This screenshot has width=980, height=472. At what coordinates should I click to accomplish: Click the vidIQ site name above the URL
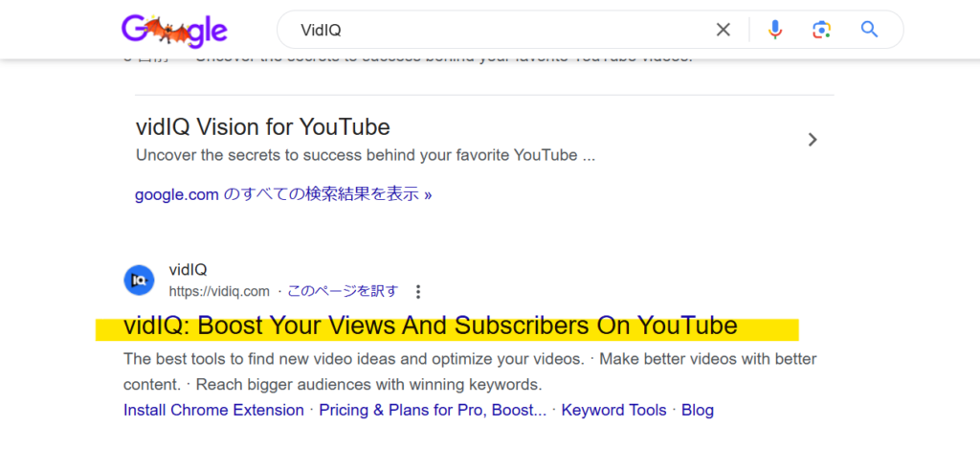[189, 270]
